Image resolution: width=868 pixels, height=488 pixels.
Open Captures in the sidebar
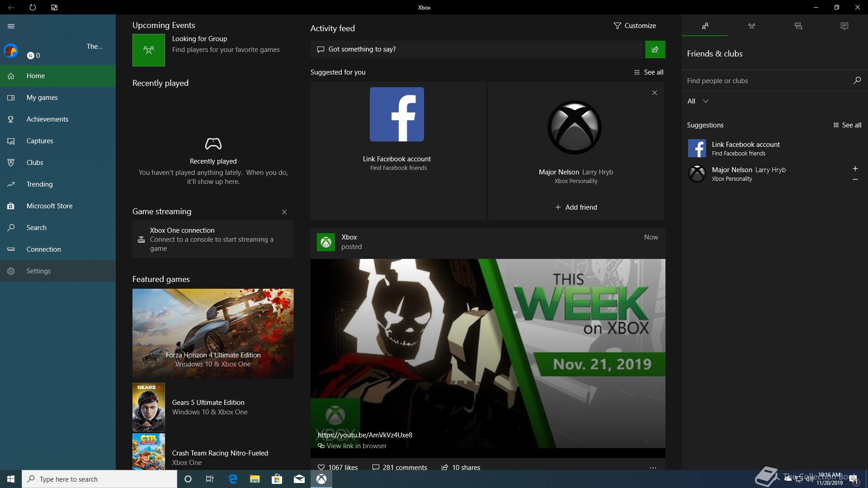(x=58, y=141)
